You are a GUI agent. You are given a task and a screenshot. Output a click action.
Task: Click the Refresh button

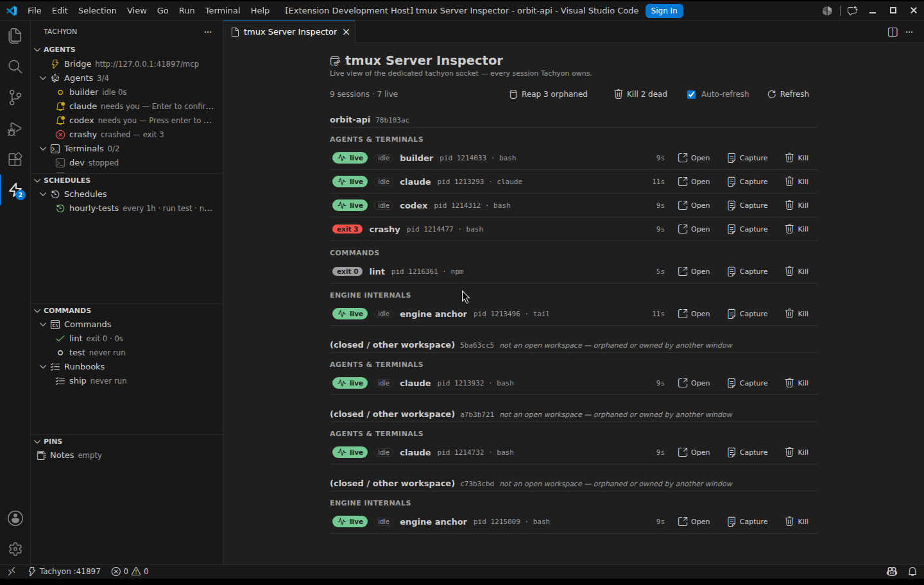(x=788, y=94)
